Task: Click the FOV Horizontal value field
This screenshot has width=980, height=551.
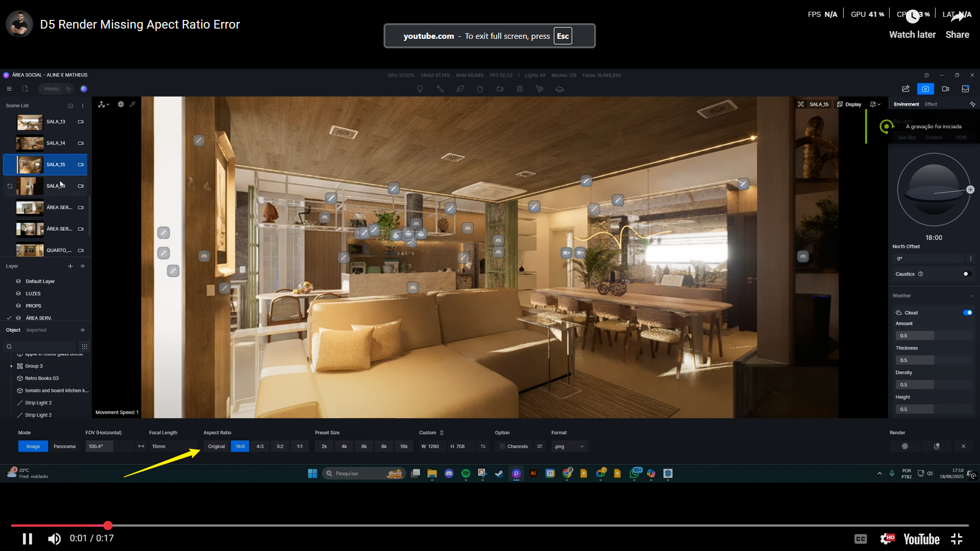Action: click(x=109, y=446)
